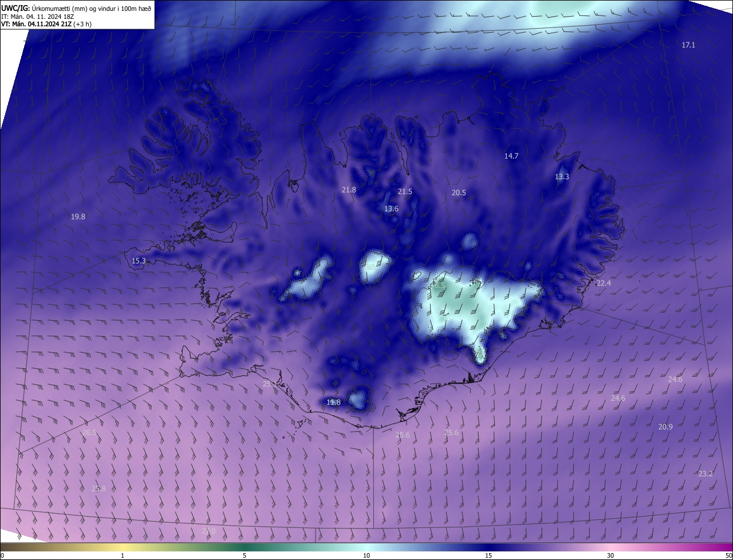Click the 25.1 value label
This screenshot has width=733, height=560.
click(270, 384)
